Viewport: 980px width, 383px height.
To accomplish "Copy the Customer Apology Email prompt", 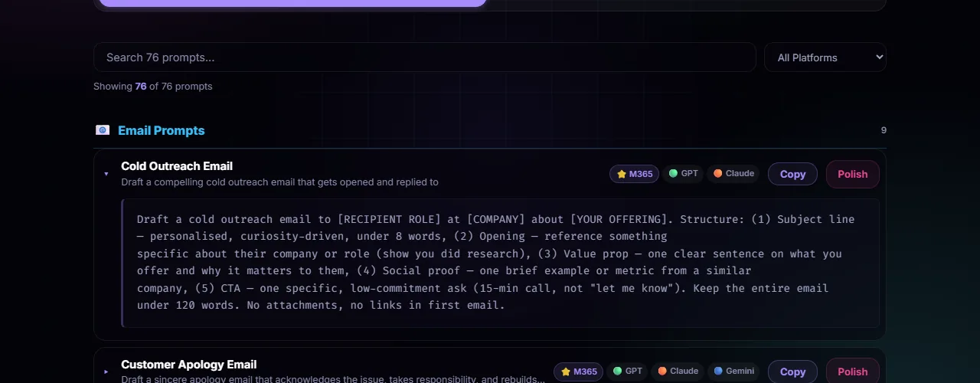I will point(792,372).
